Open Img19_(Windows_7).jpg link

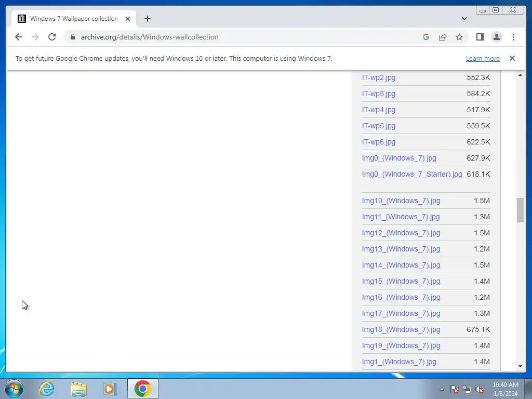(401, 345)
